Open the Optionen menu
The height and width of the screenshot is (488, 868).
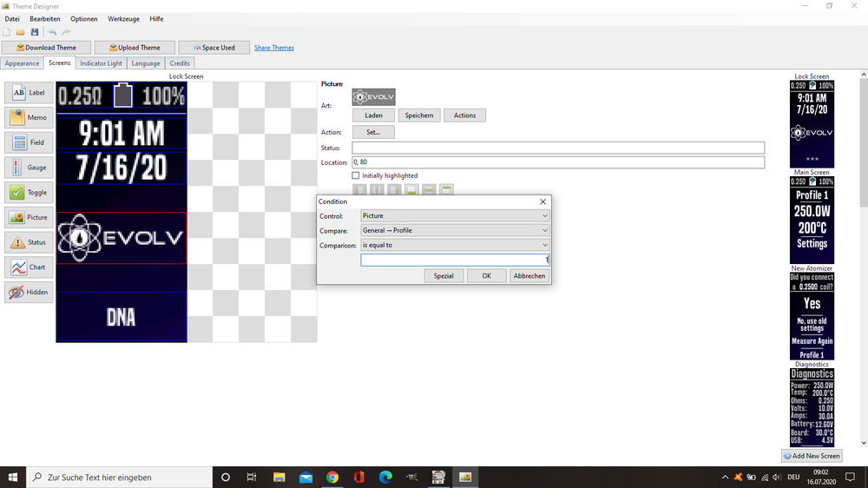click(83, 19)
